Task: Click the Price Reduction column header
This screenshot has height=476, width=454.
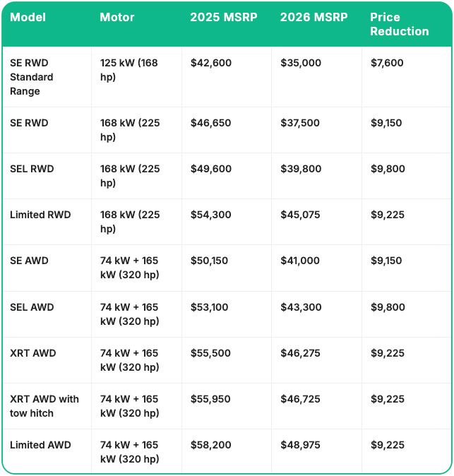Action: (399, 24)
